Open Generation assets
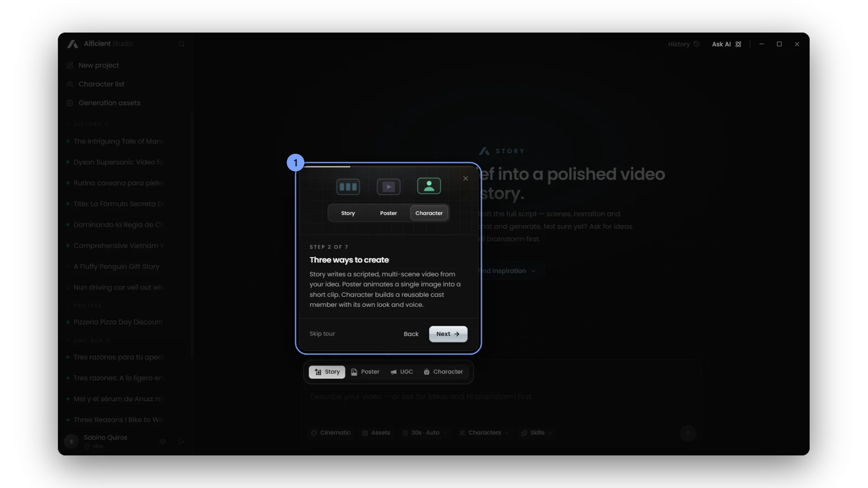This screenshot has height=488, width=868. pyautogui.click(x=104, y=103)
